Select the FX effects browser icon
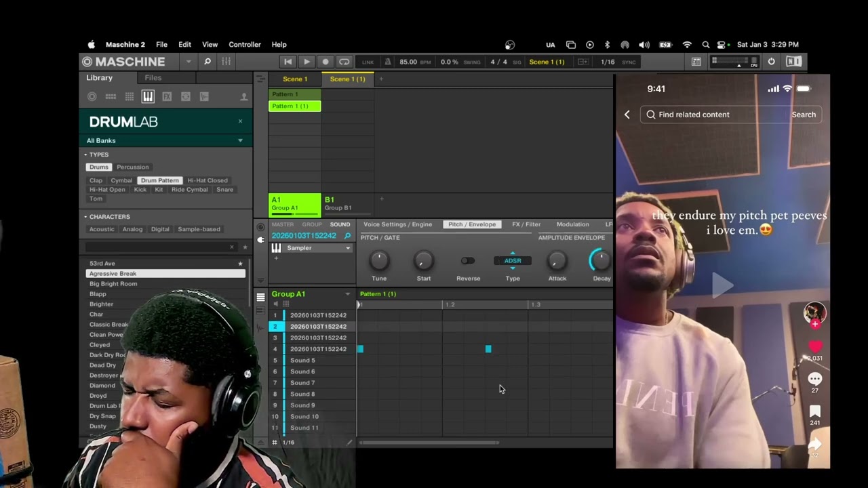868x488 pixels. [167, 97]
